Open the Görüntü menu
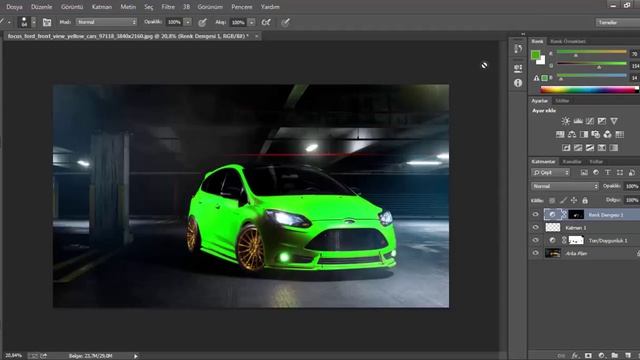 [x=72, y=7]
